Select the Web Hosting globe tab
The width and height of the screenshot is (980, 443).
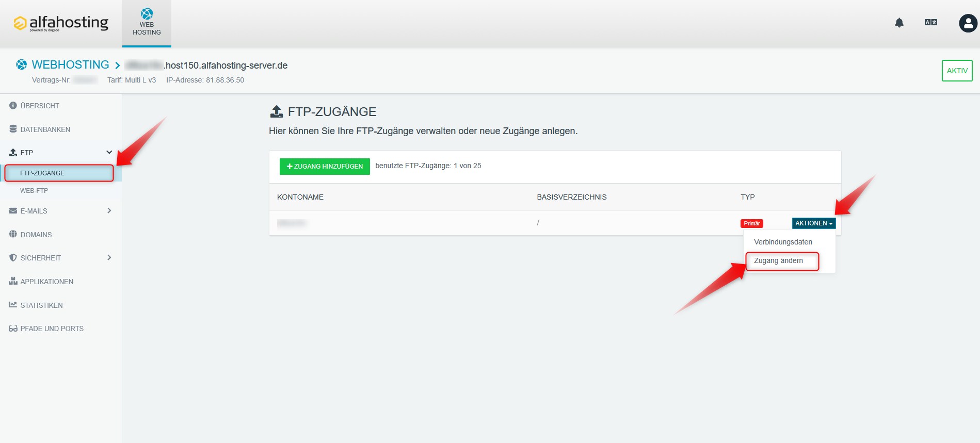[x=147, y=23]
